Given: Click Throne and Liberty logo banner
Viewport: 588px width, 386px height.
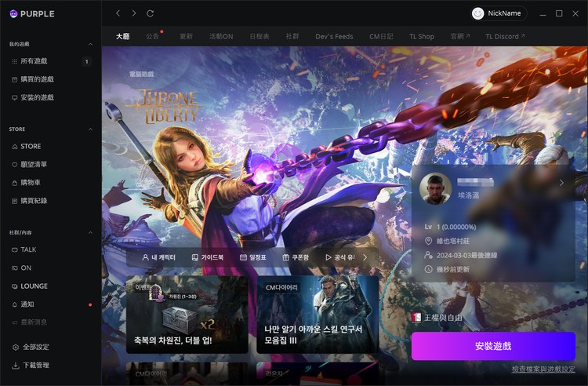Looking at the screenshot, I should [165, 107].
